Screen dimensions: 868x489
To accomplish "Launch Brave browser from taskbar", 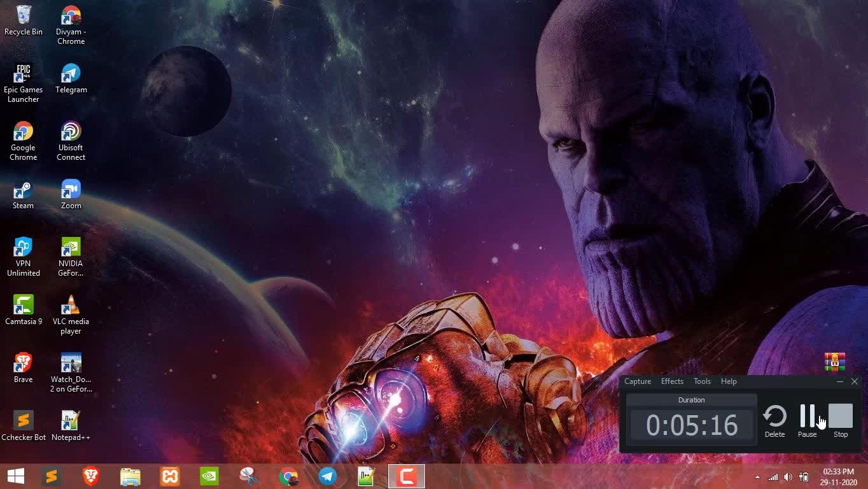I will pyautogui.click(x=91, y=476).
